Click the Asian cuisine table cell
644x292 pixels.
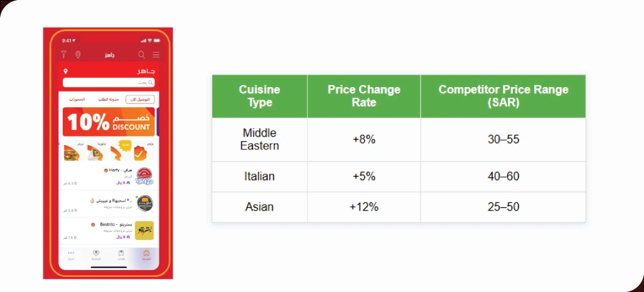pos(259,207)
